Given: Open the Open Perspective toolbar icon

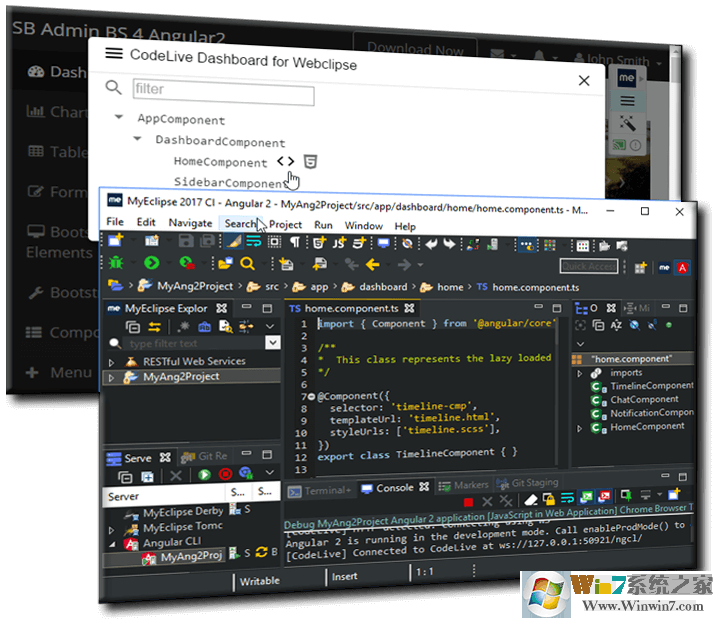Looking at the screenshot, I should (640, 267).
